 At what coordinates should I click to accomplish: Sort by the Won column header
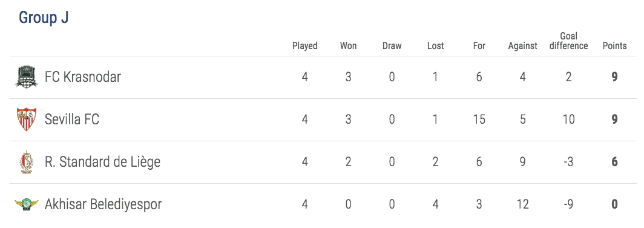[348, 45]
